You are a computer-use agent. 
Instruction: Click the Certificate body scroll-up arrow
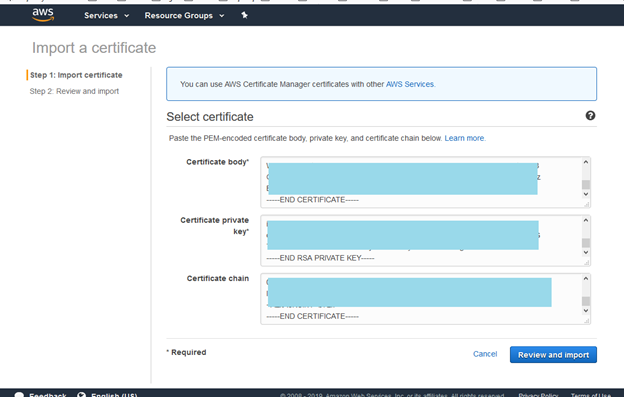pyautogui.click(x=586, y=162)
